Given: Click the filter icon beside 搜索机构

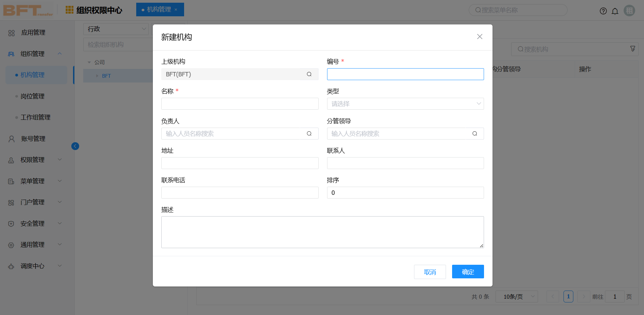Looking at the screenshot, I should tap(632, 49).
